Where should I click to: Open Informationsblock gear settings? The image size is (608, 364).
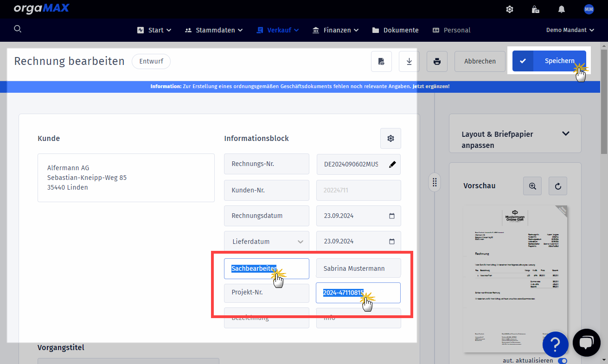coord(390,138)
